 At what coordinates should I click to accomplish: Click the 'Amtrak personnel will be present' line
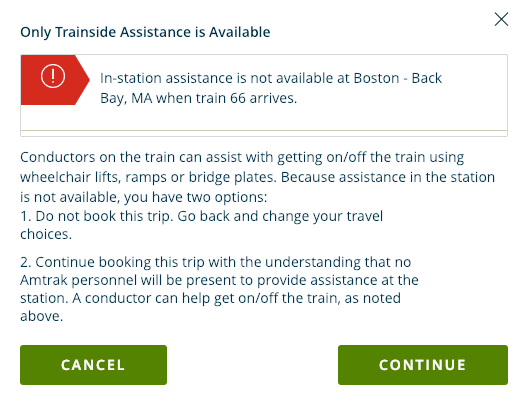pyautogui.click(x=219, y=280)
